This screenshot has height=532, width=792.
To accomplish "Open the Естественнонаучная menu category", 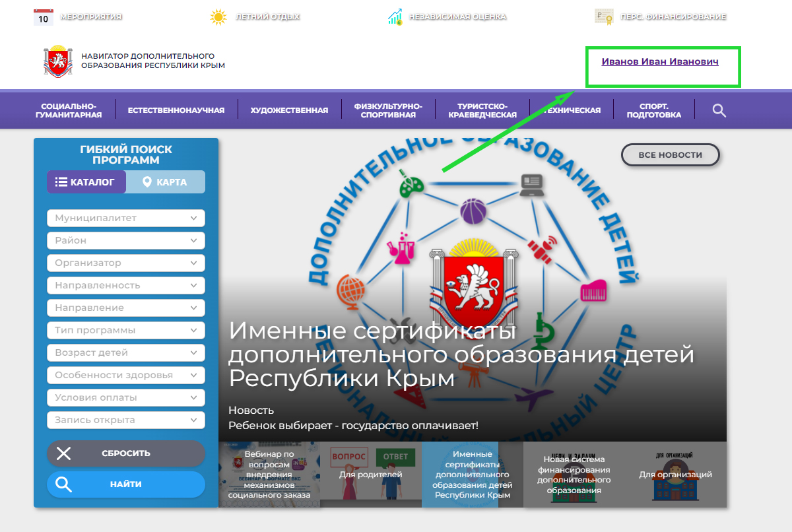I will coord(176,110).
